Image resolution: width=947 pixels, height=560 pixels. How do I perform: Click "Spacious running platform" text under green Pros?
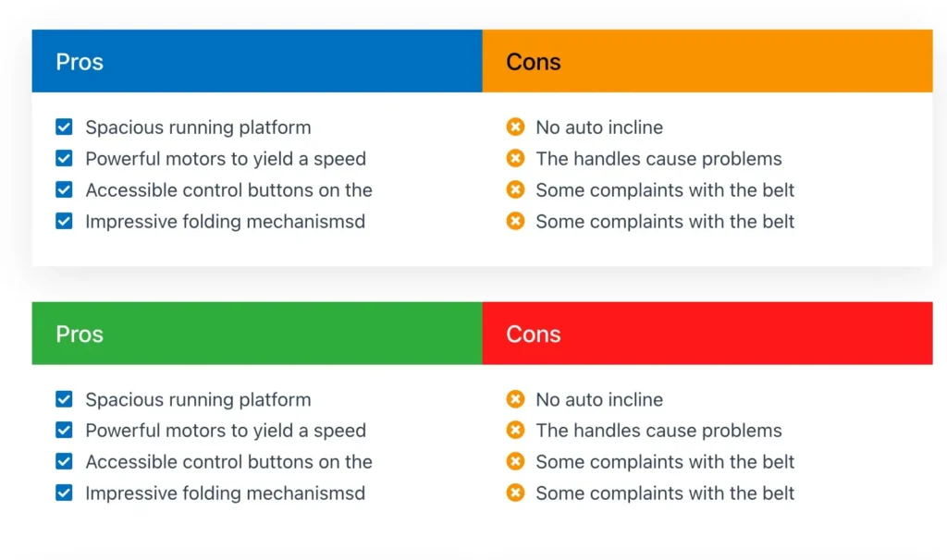click(x=198, y=399)
